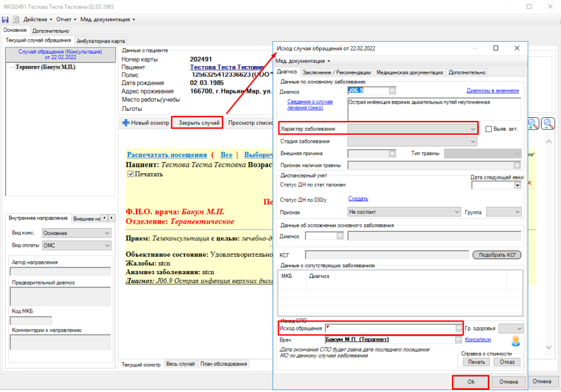Click the Ok button in dialog

coord(471,381)
